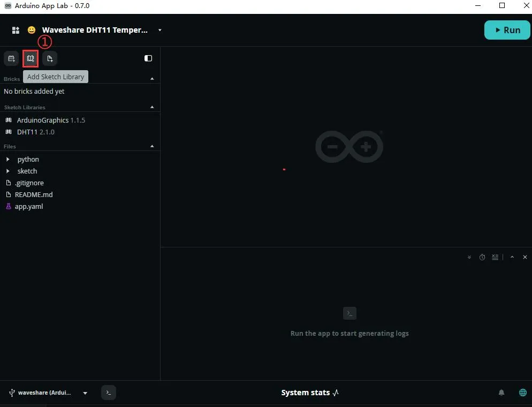The image size is (532, 407).
Task: Click the Waveshare DHT11 Temper... app title
Action: (95, 30)
